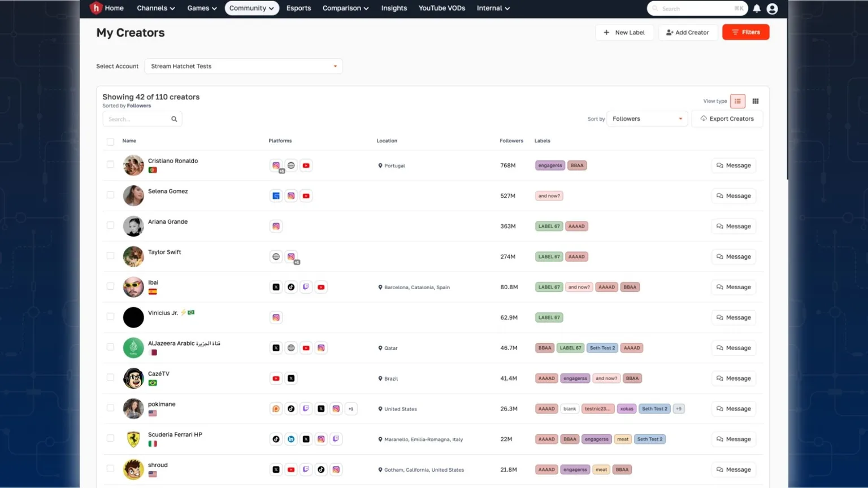Image resolution: width=868 pixels, height=488 pixels.
Task: Open Scuderia Ferrari HP's LinkedIn icon
Action: coord(291,439)
